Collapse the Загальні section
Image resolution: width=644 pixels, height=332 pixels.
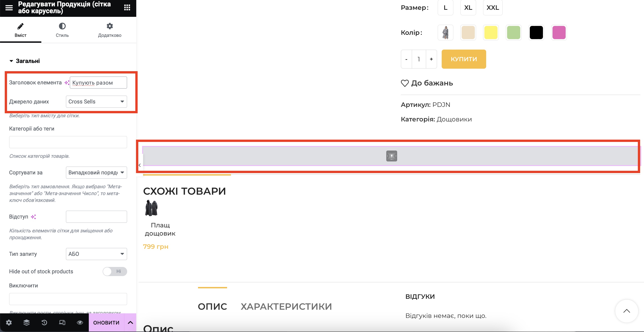(25, 61)
